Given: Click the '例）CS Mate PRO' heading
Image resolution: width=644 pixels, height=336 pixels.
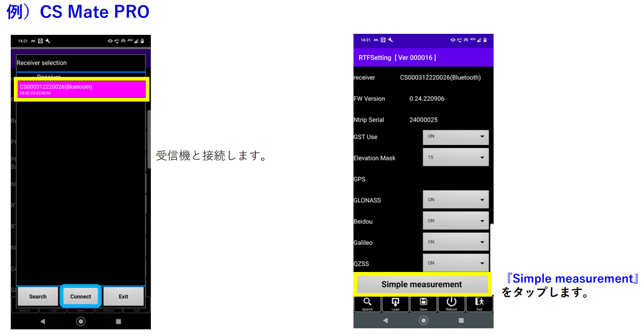Looking at the screenshot, I should (x=78, y=11).
